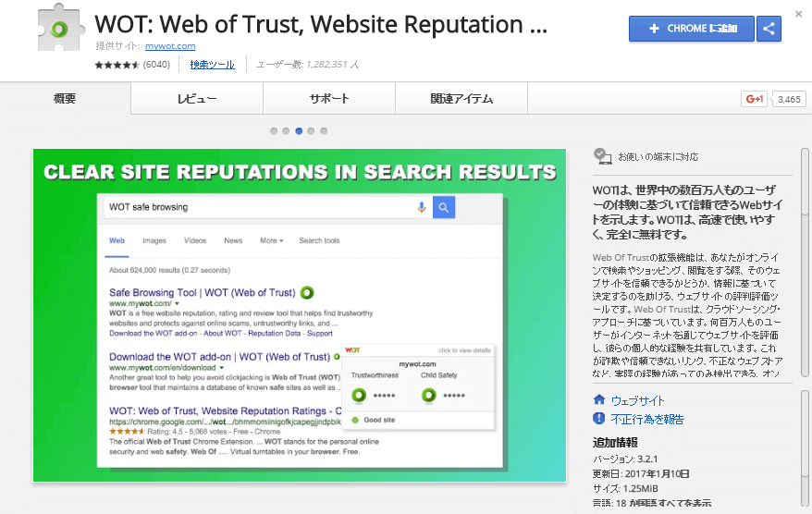Click Images in the screenshot results bar
This screenshot has width=812, height=514.
pos(154,240)
